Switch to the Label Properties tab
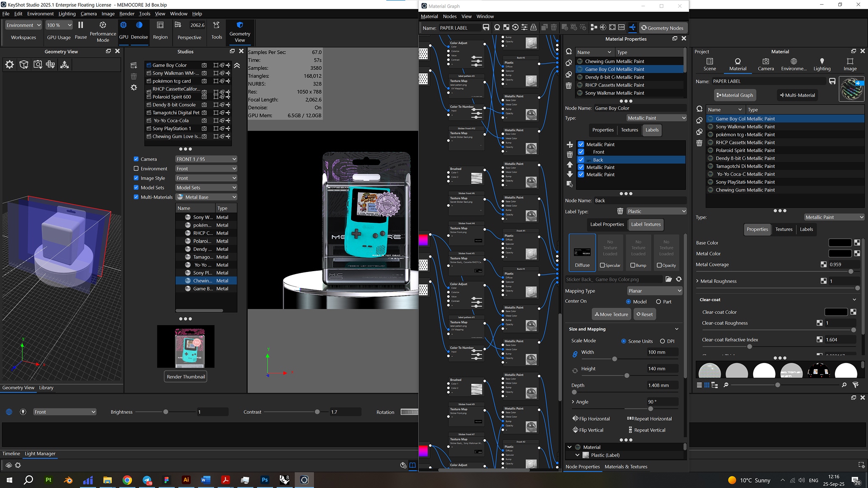 [607, 225]
